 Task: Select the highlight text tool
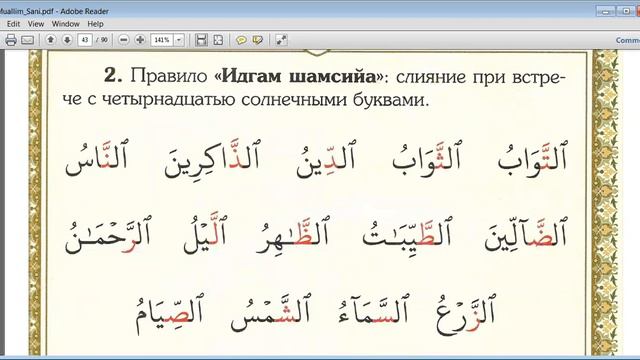coord(258,40)
